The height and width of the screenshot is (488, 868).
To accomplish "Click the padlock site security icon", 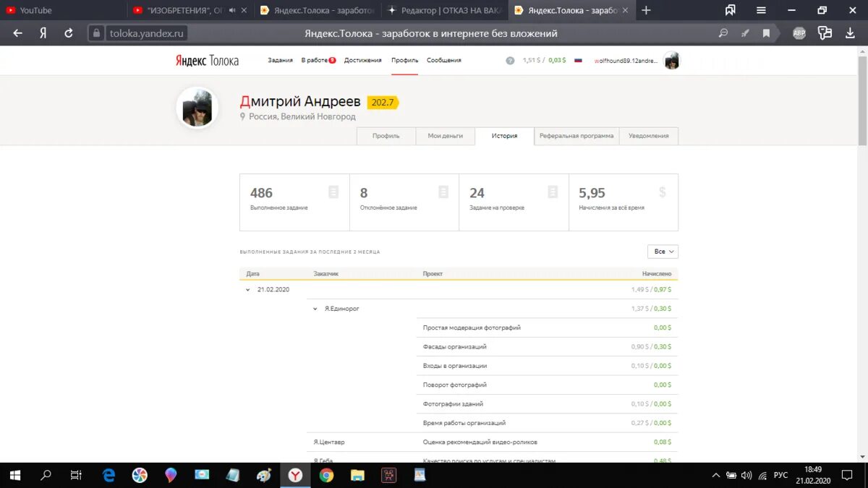I will pyautogui.click(x=97, y=33).
